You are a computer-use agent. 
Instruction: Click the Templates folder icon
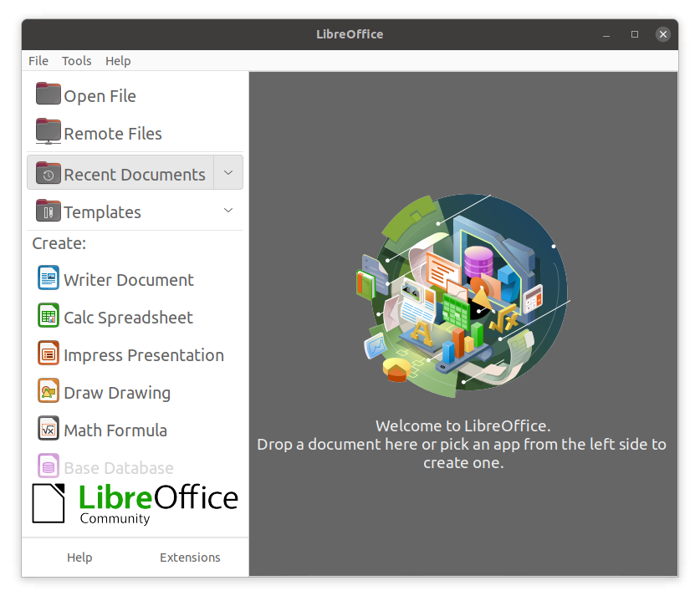[x=49, y=210]
